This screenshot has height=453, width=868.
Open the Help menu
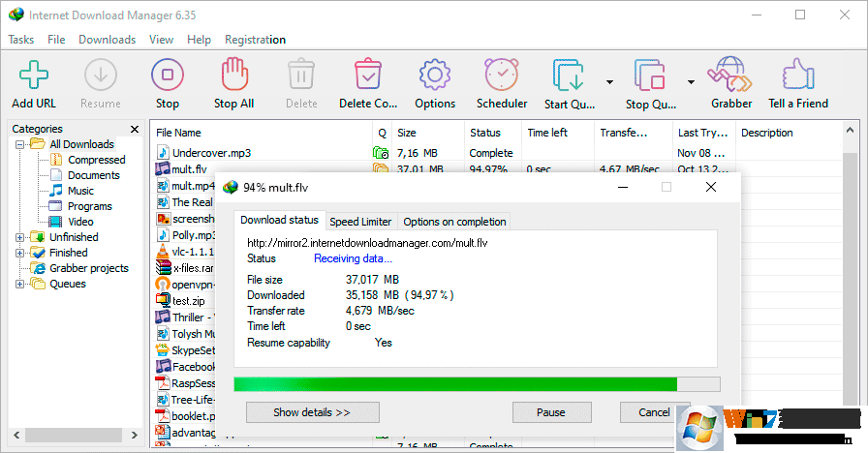pyautogui.click(x=199, y=40)
